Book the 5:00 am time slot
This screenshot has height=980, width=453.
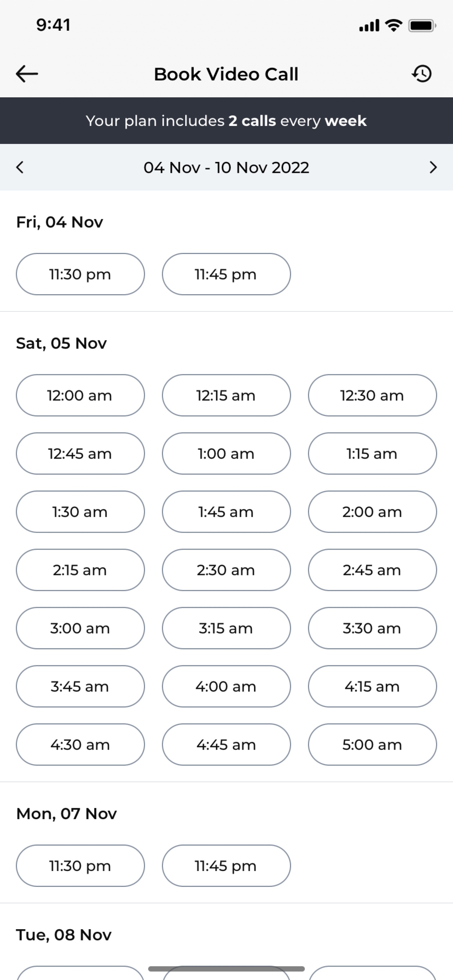[x=372, y=745]
